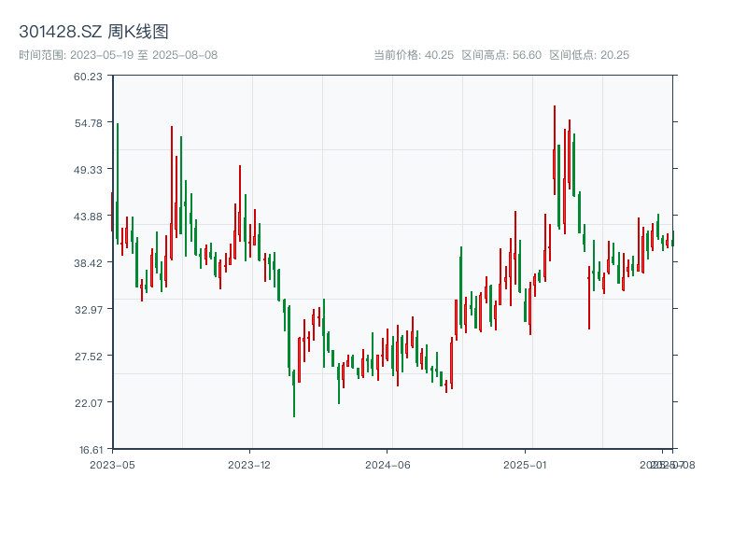Click the chart title '301428.SZ 周K线图'
This screenshot has width=747, height=560.
point(93,32)
